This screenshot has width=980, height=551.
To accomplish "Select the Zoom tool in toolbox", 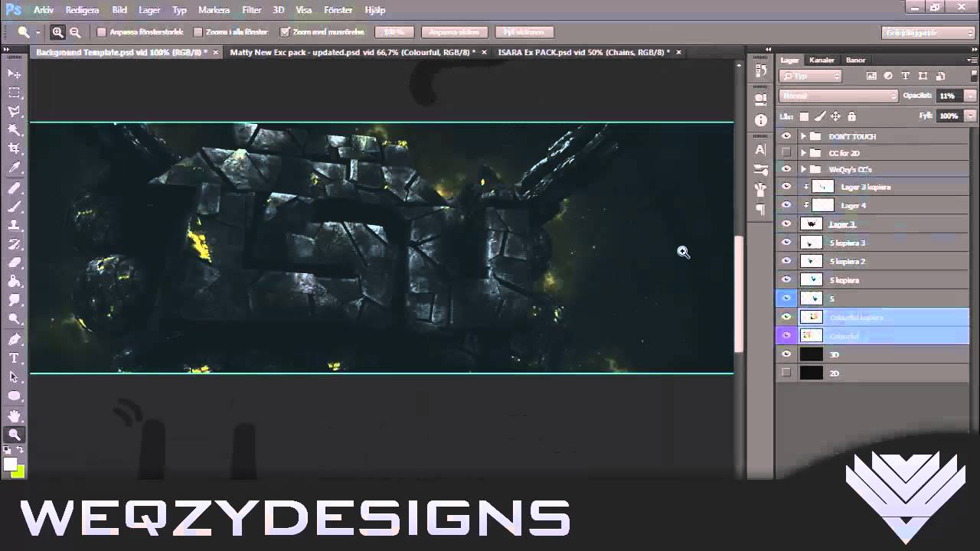I will [14, 435].
